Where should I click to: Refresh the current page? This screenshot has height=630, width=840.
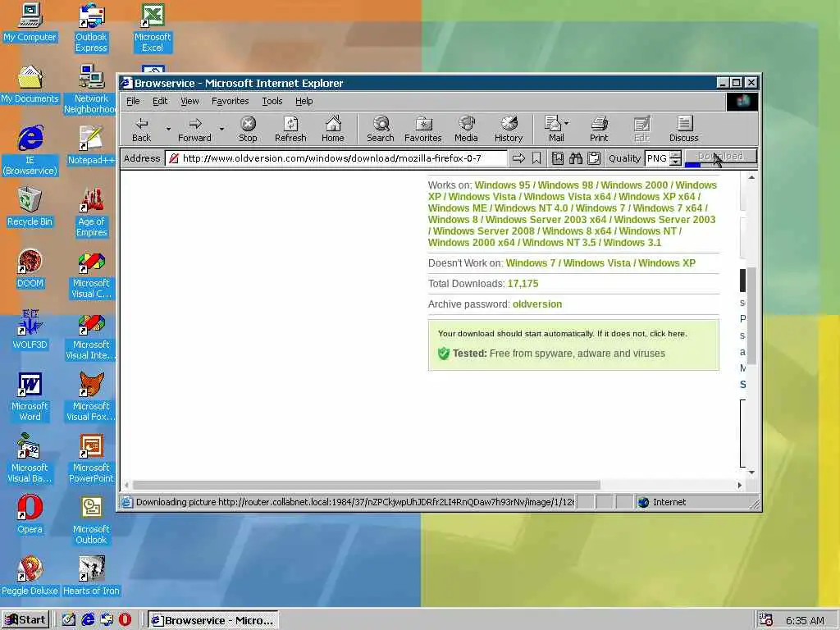290,129
